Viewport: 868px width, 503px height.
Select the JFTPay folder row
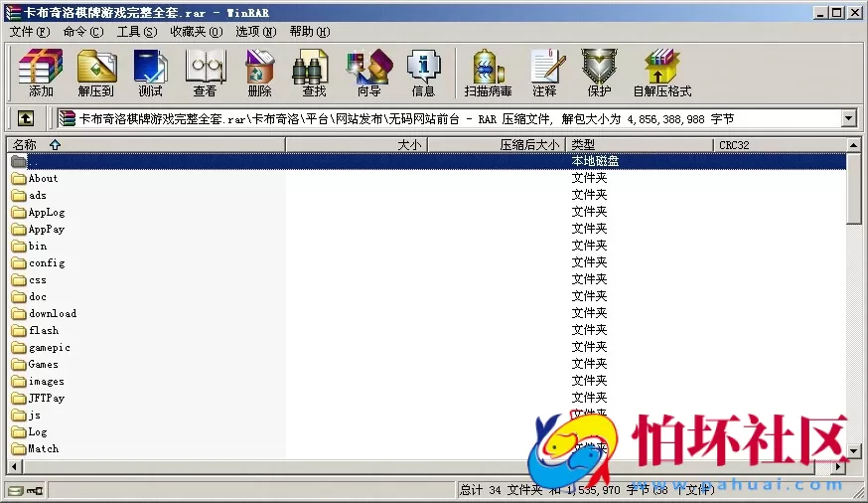click(x=427, y=399)
